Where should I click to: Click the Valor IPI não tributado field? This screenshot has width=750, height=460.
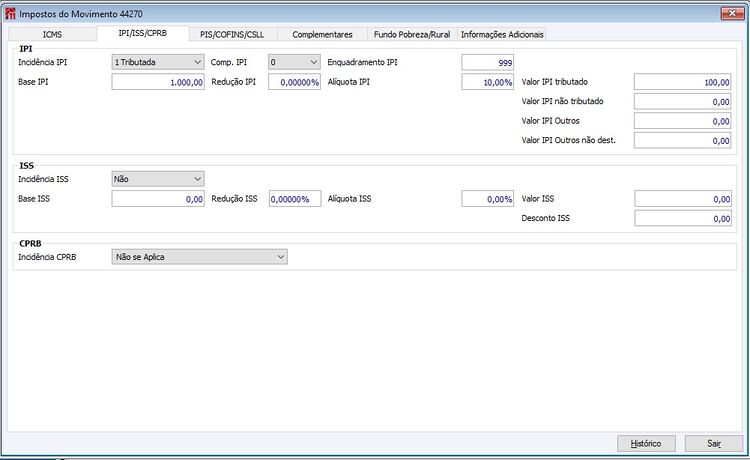(683, 102)
